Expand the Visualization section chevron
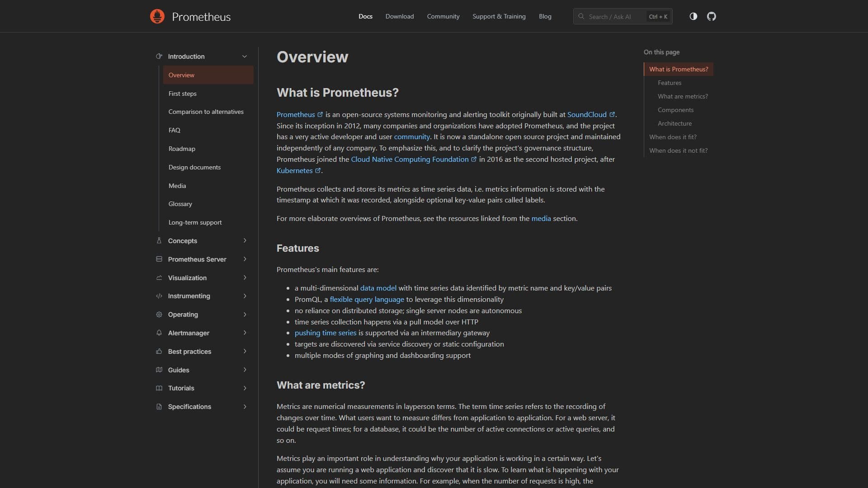This screenshot has width=868, height=488. click(245, 278)
